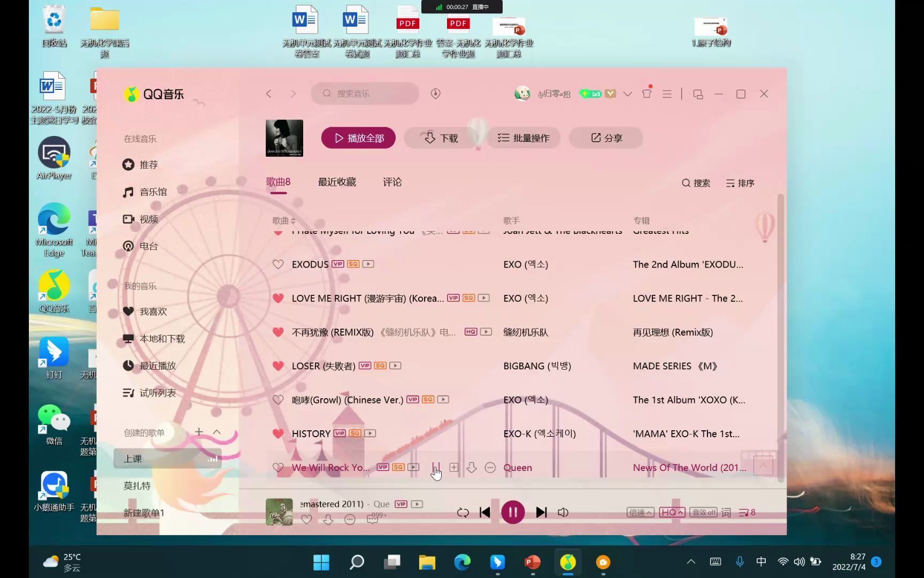Open the volume control speaker
Screen dimensions: 924x578
563,513
